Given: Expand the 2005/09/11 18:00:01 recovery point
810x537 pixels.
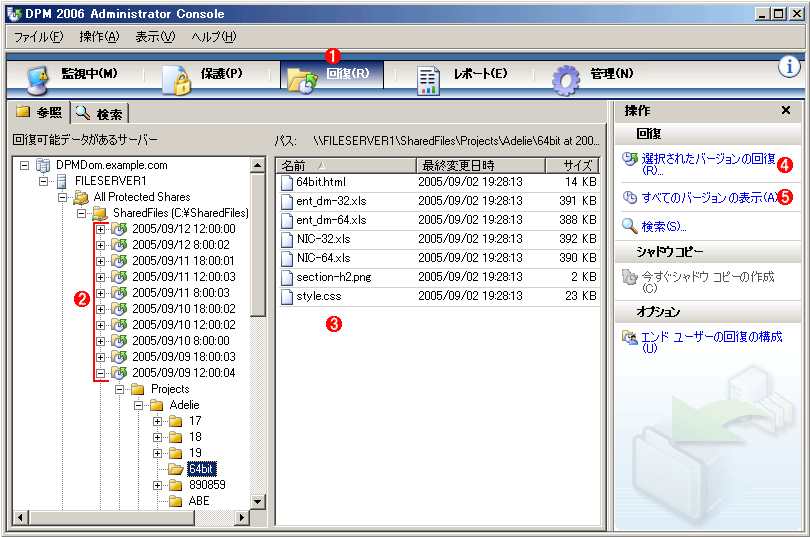Looking at the screenshot, I should [x=100, y=261].
